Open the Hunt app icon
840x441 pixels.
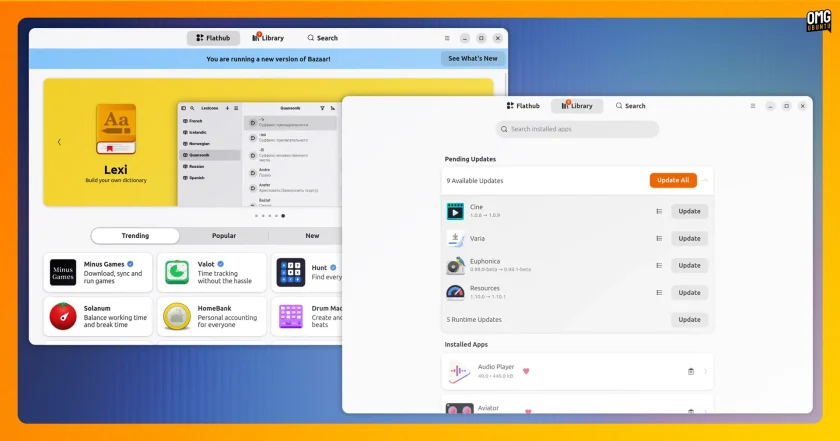tap(291, 272)
